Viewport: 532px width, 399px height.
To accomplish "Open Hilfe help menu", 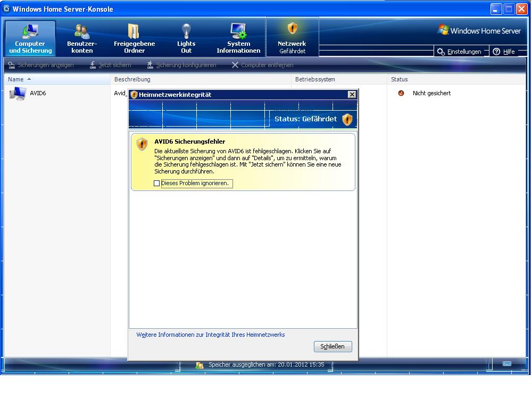I will click(x=504, y=52).
